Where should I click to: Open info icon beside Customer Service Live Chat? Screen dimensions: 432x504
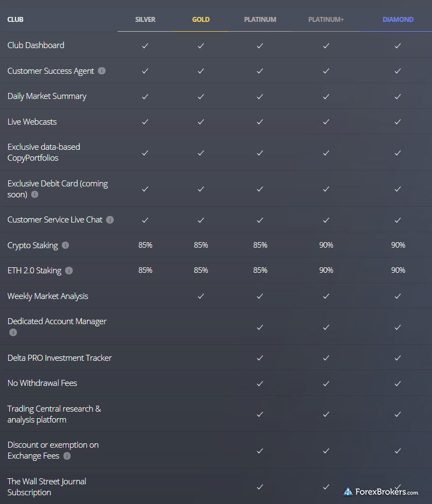coord(110,220)
